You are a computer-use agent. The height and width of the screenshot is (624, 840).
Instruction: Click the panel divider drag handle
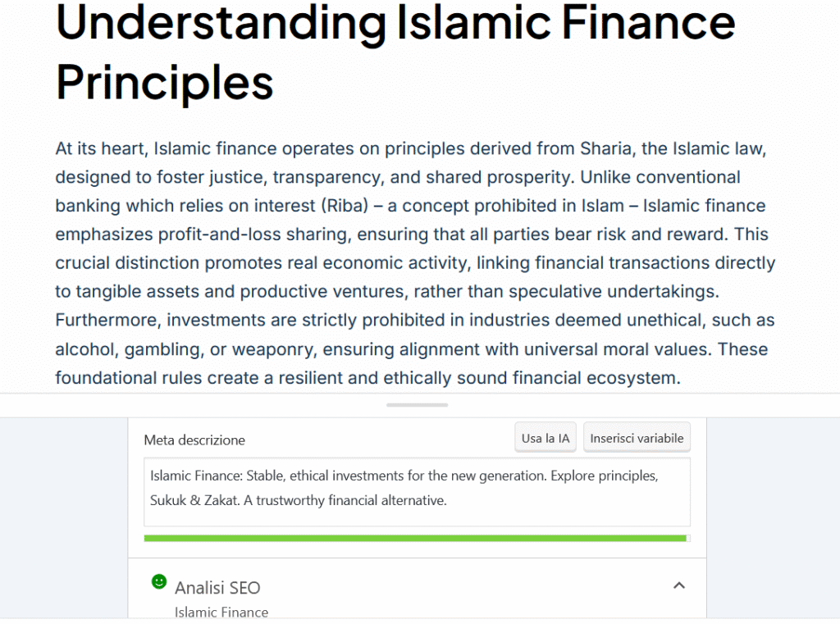point(417,405)
